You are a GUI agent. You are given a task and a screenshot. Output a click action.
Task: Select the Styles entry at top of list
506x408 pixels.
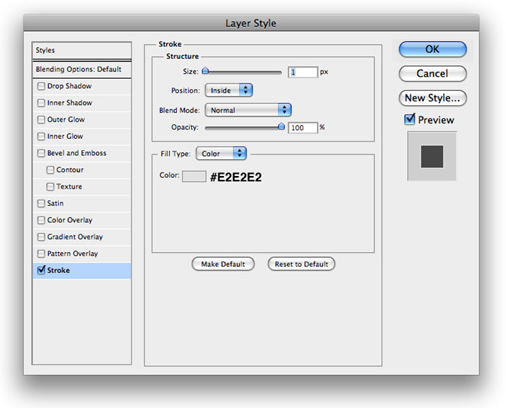[x=82, y=50]
